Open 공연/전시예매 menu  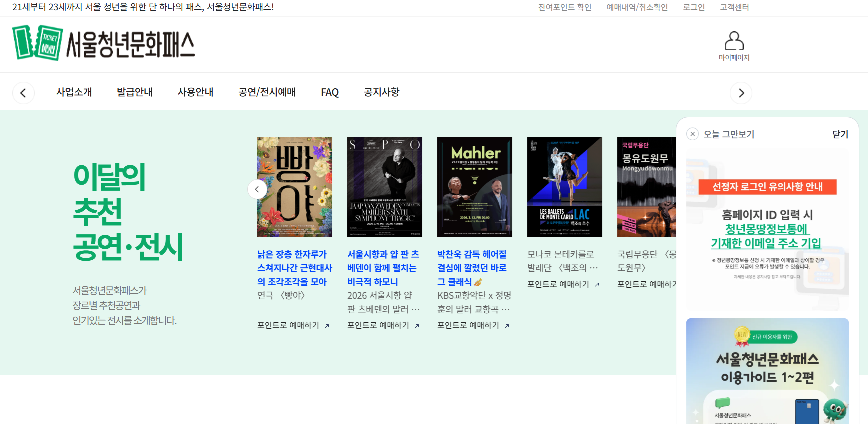[x=267, y=92]
